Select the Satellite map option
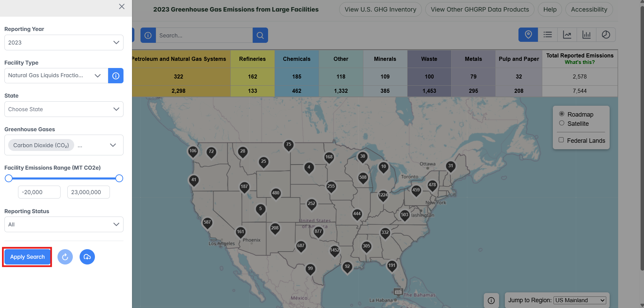The image size is (644, 308). click(x=562, y=123)
